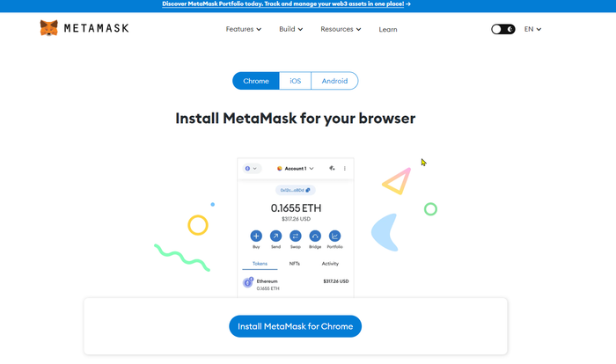Click the 0.1655 ETH balance
The image size is (616, 364).
pos(296,208)
